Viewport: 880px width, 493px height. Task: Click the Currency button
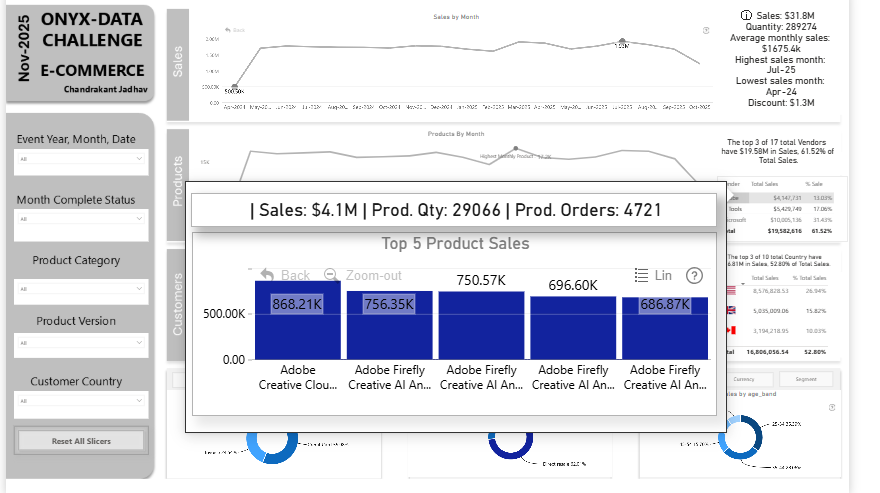(743, 379)
